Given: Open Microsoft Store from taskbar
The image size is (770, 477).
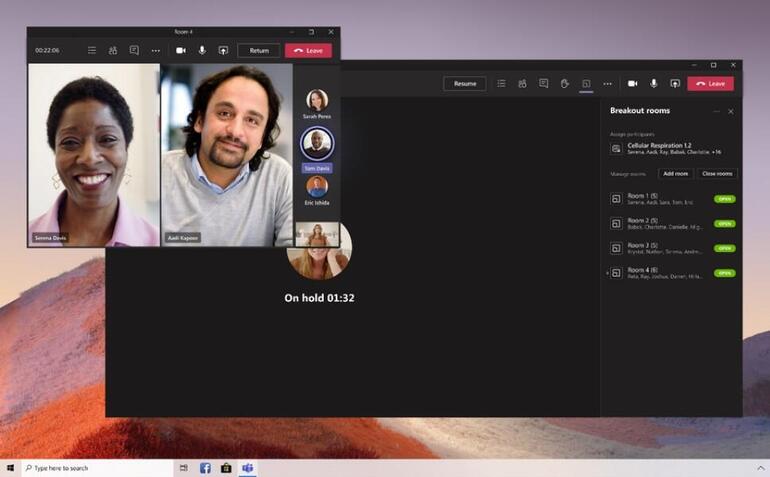Looking at the screenshot, I should pos(226,468).
